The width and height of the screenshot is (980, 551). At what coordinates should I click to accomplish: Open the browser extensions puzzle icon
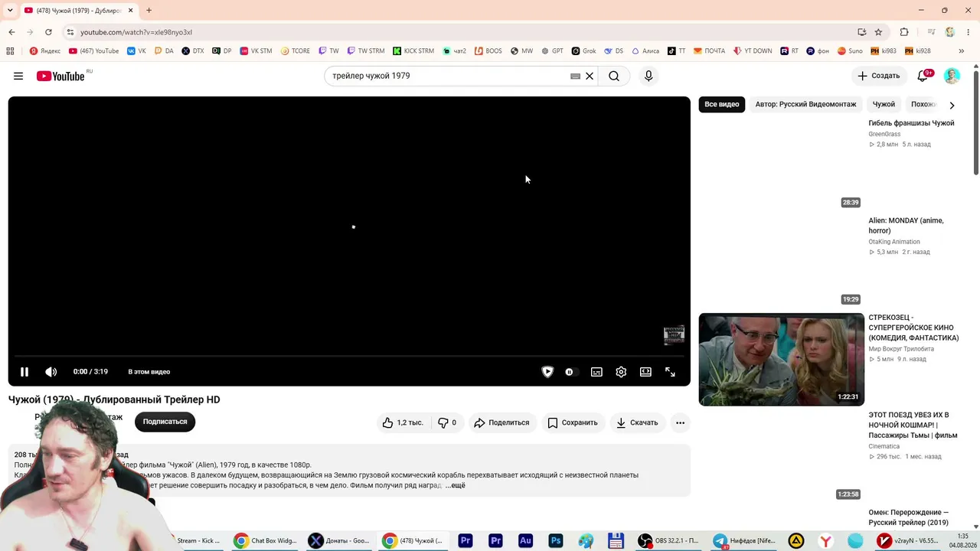[904, 32]
